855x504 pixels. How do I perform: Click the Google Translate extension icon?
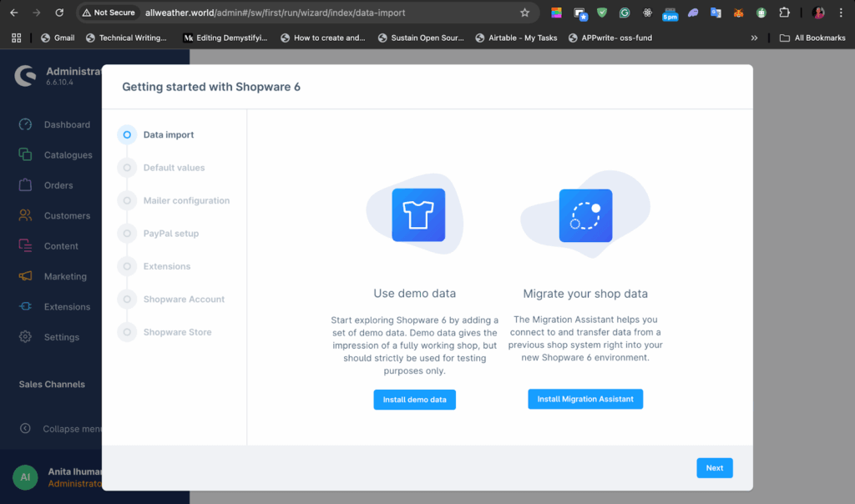click(716, 13)
